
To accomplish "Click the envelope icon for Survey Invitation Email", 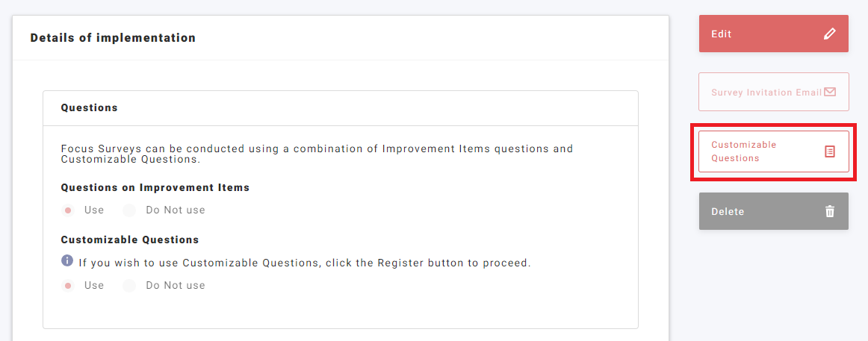I will pyautogui.click(x=829, y=93).
